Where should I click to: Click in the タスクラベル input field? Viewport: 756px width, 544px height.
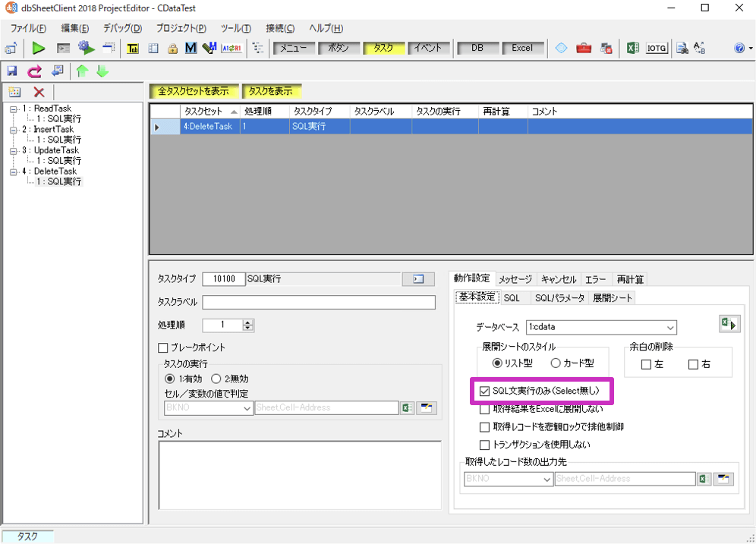point(319,302)
